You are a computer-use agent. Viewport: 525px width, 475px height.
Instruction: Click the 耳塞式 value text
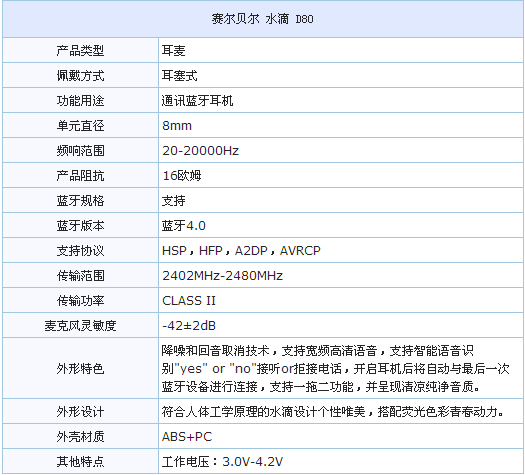(x=180, y=76)
